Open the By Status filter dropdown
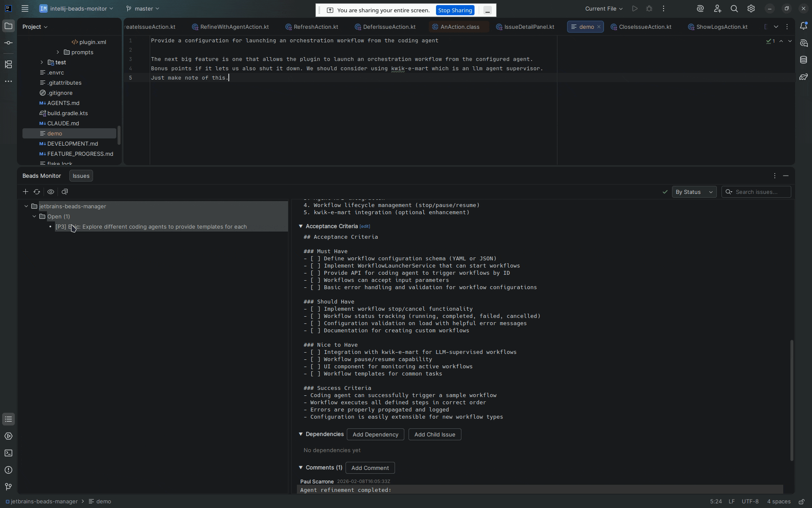Image resolution: width=812 pixels, height=508 pixels. pos(694,192)
